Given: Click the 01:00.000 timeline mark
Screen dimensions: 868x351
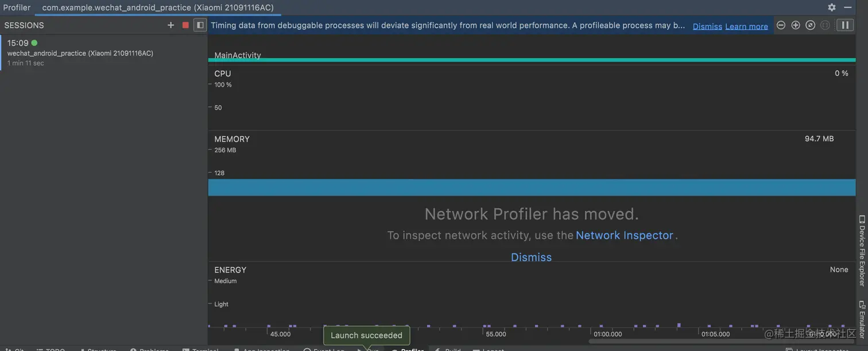Looking at the screenshot, I should point(607,334).
